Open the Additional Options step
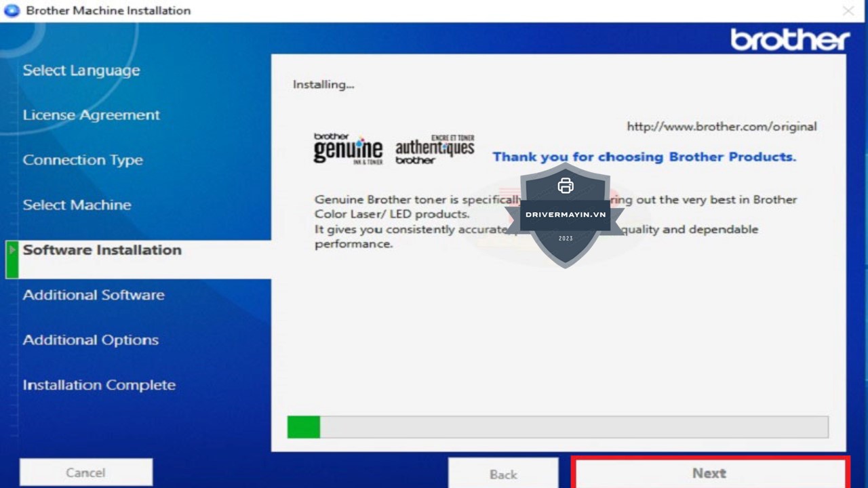Viewport: 868px width, 488px height. pos(91,340)
